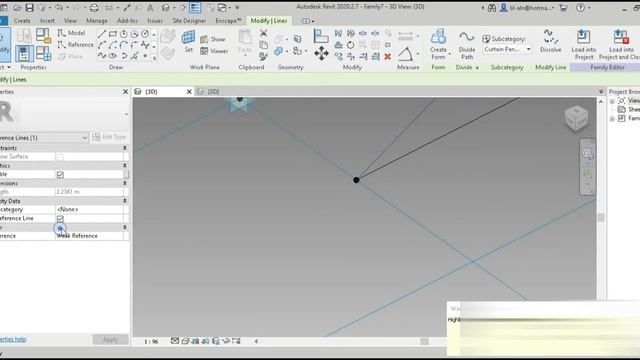Open the Insert ribbon tab

[47, 20]
